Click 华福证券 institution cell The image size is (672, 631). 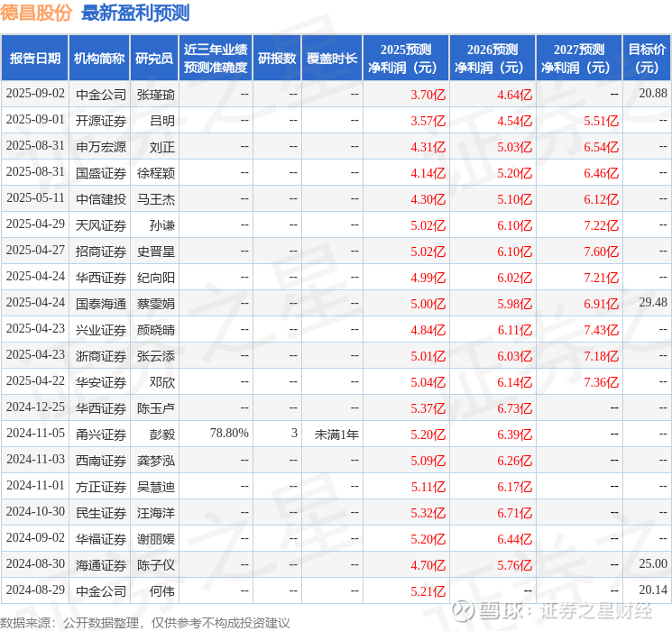pyautogui.click(x=101, y=539)
